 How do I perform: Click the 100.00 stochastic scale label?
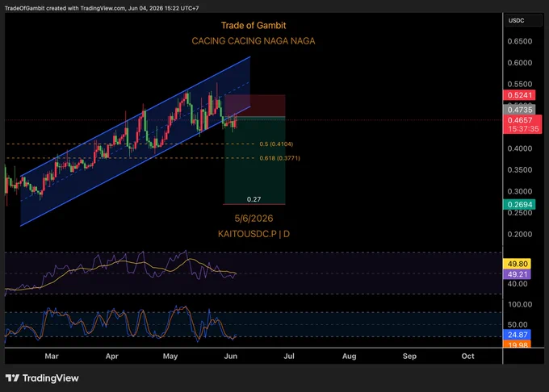(x=520, y=305)
